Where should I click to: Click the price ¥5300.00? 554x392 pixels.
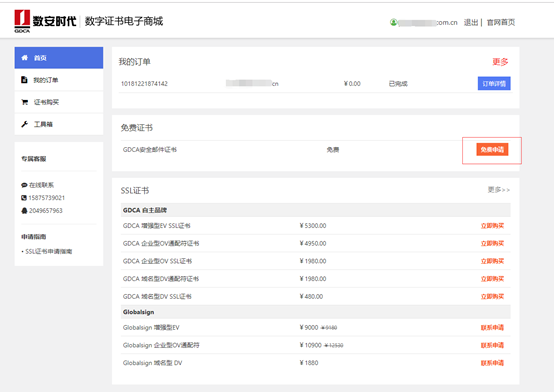click(313, 226)
